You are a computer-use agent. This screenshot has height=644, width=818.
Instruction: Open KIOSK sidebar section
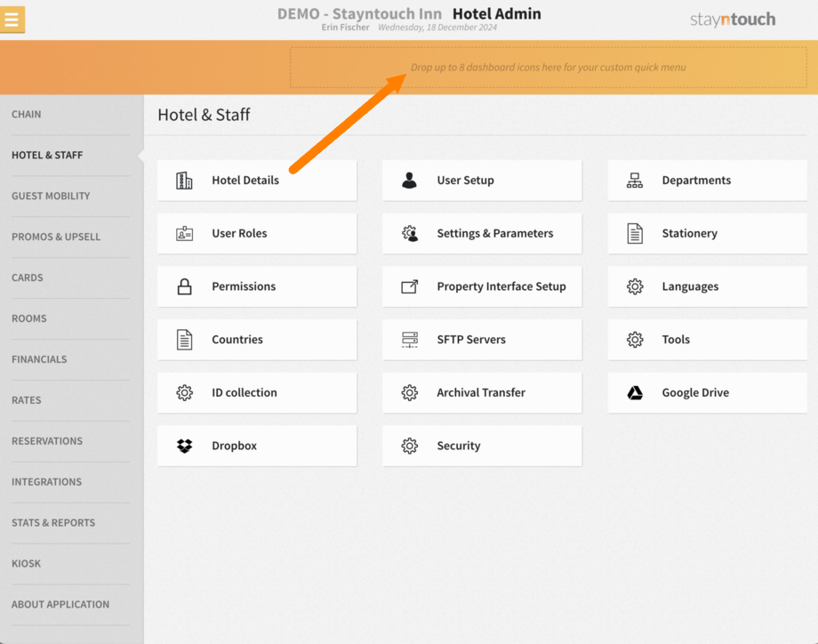[26, 564]
